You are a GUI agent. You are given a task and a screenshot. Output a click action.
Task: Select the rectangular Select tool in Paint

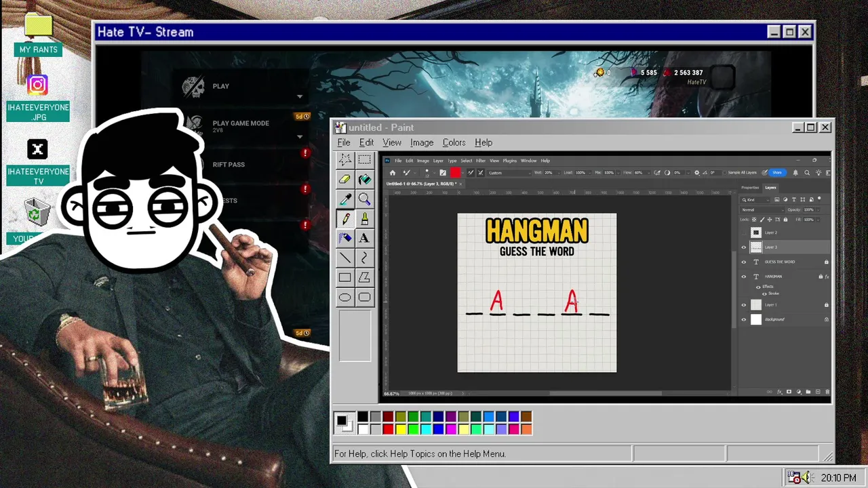[364, 160]
